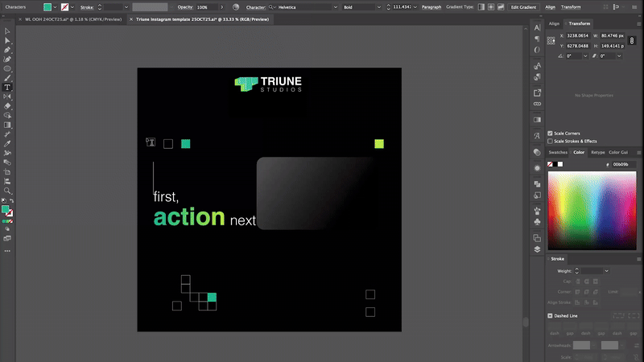The height and width of the screenshot is (362, 644).
Task: Toggle the Scale Corners checkbox
Action: tap(550, 134)
